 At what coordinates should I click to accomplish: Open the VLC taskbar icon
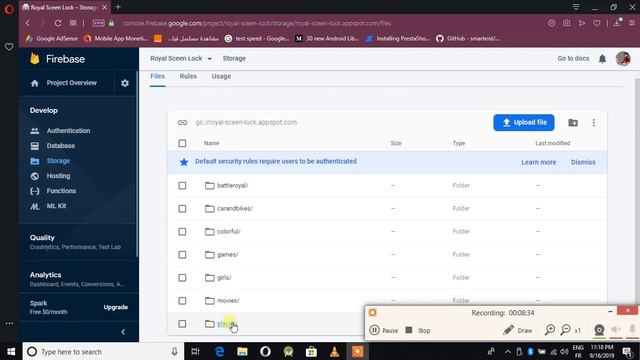click(x=334, y=351)
